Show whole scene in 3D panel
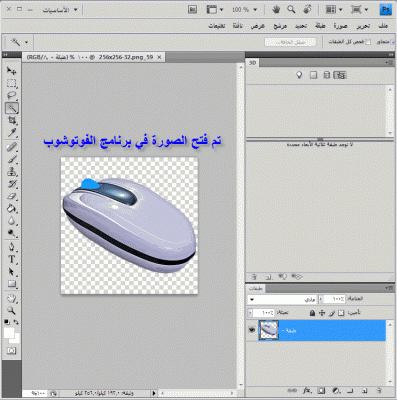 click(x=340, y=75)
